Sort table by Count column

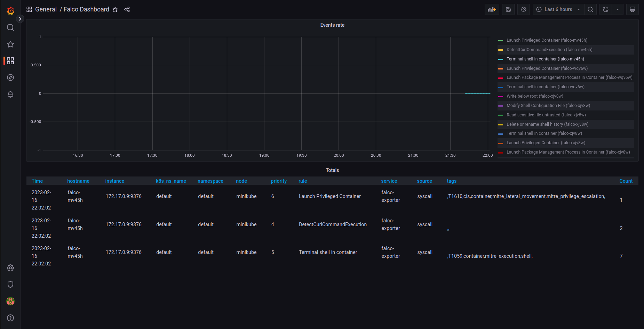[x=626, y=181]
